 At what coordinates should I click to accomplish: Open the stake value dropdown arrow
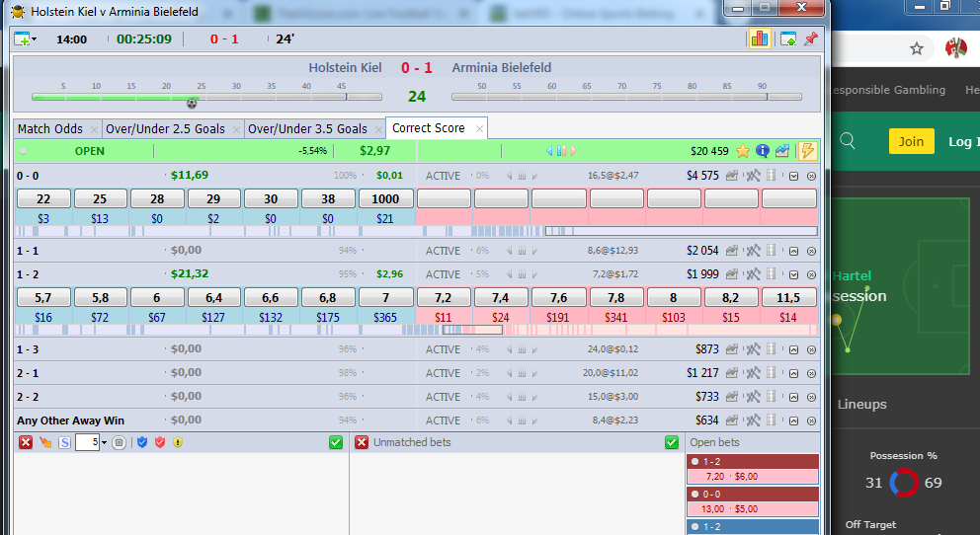pos(104,442)
